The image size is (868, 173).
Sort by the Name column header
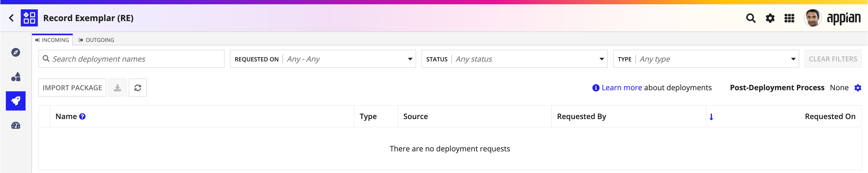pyautogui.click(x=66, y=116)
